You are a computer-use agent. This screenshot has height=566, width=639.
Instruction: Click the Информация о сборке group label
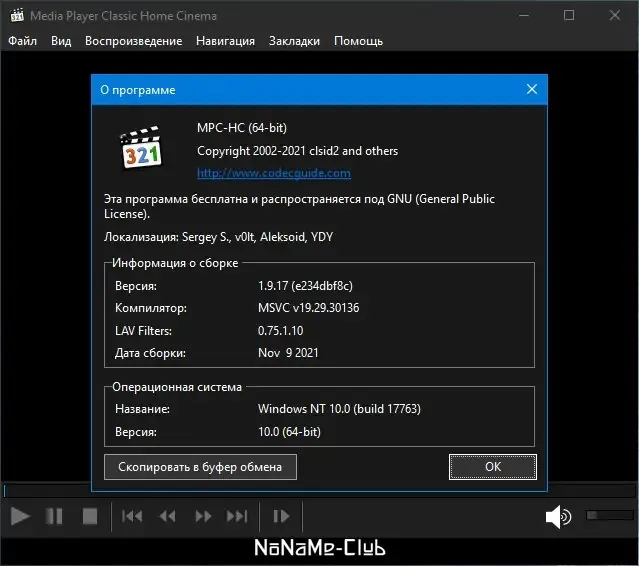[x=175, y=263]
